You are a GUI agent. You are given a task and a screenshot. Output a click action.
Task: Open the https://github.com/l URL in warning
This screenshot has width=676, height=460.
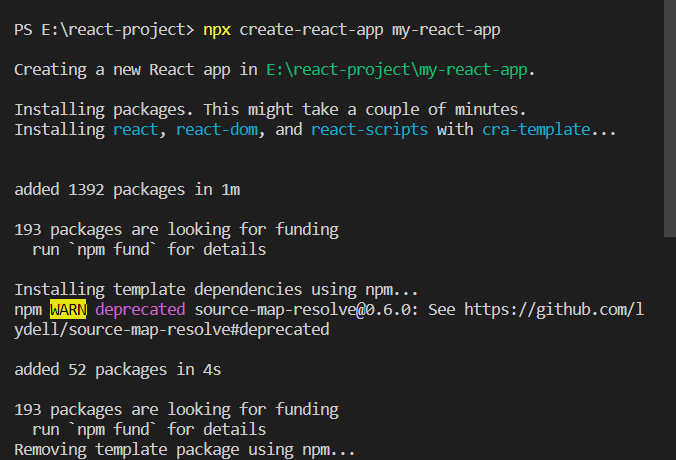tap(554, 310)
